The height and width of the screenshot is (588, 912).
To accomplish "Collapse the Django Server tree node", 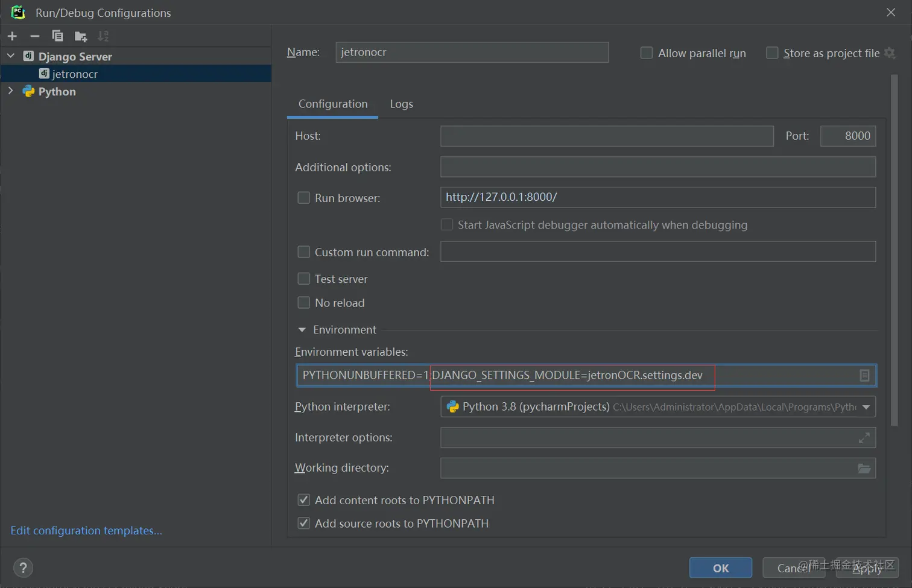I will coord(11,55).
